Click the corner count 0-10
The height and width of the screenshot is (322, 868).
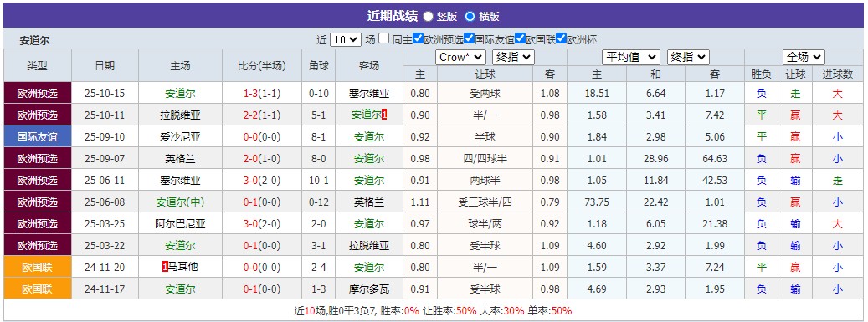[x=318, y=94]
